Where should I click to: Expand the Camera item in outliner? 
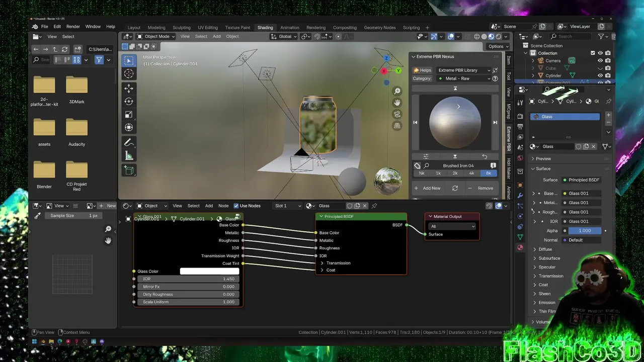[x=533, y=61]
